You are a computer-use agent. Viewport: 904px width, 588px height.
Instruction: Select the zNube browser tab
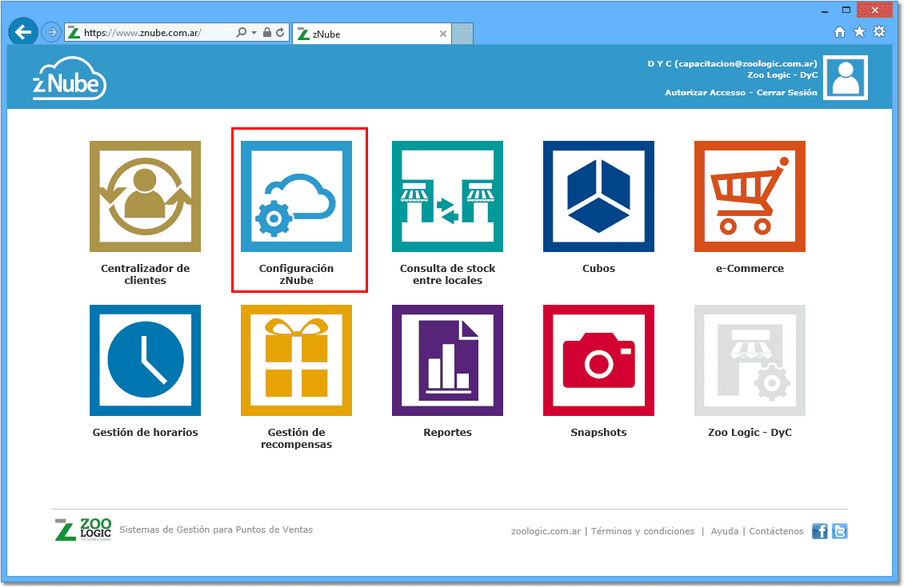tap(372, 34)
